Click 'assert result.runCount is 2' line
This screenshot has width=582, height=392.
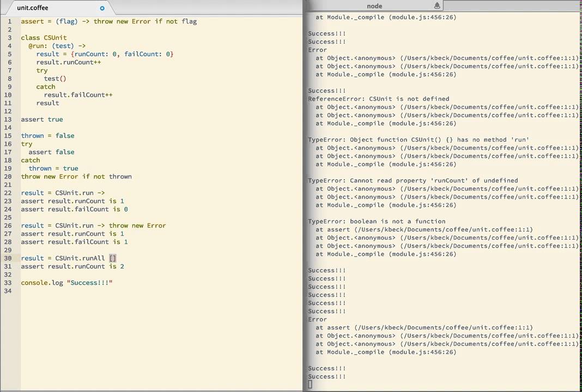(72, 266)
